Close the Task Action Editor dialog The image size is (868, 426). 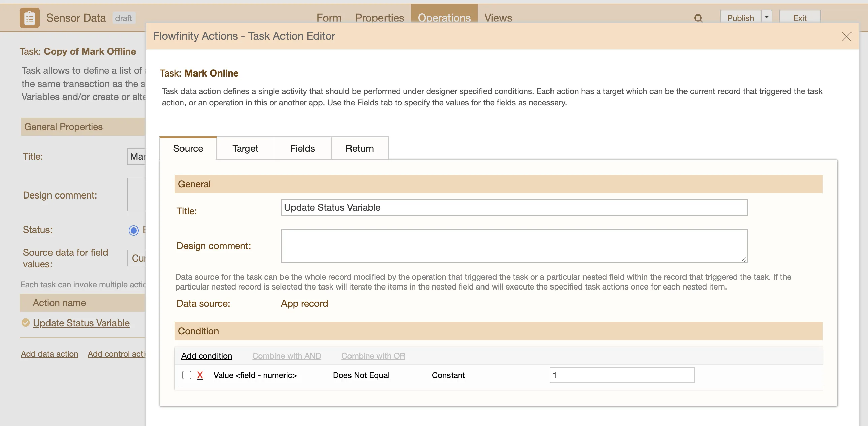pyautogui.click(x=846, y=37)
